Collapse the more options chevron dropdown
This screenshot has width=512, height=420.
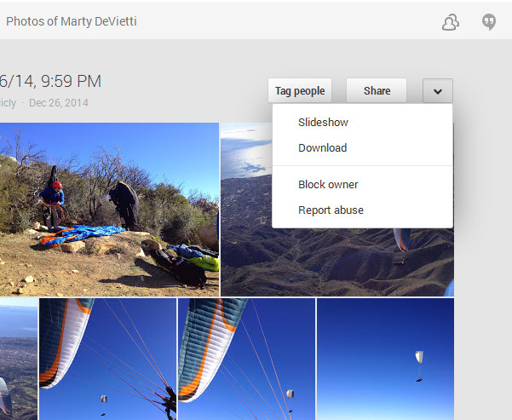click(x=438, y=91)
